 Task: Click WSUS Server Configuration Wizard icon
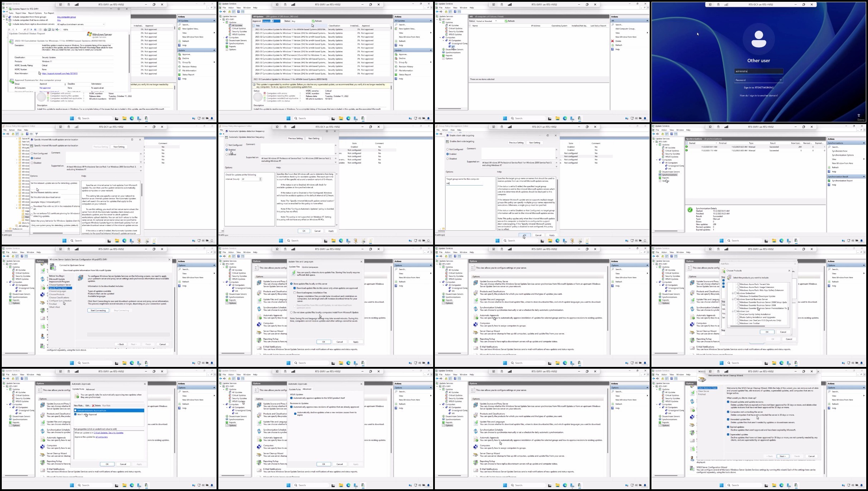click(692, 468)
